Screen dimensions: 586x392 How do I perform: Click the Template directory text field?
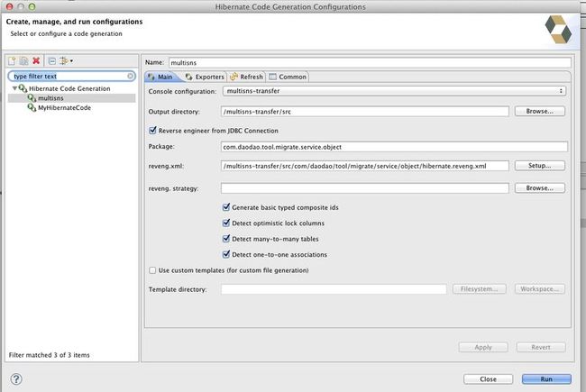click(334, 289)
